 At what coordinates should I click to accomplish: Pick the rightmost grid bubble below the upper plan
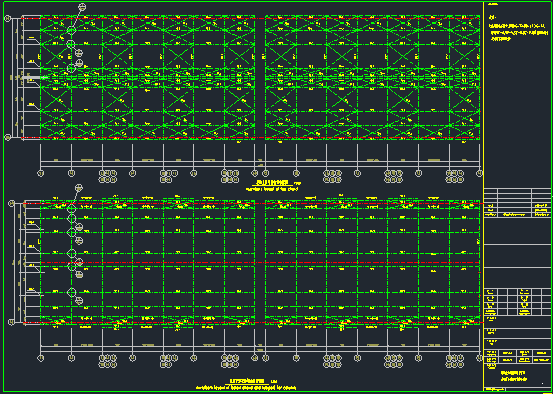point(479,173)
